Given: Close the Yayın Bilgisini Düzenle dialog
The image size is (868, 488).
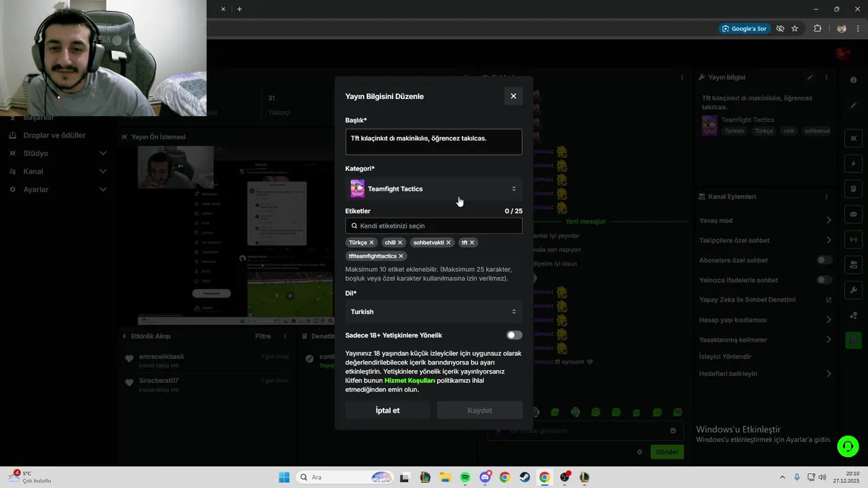Looking at the screenshot, I should 513,96.
